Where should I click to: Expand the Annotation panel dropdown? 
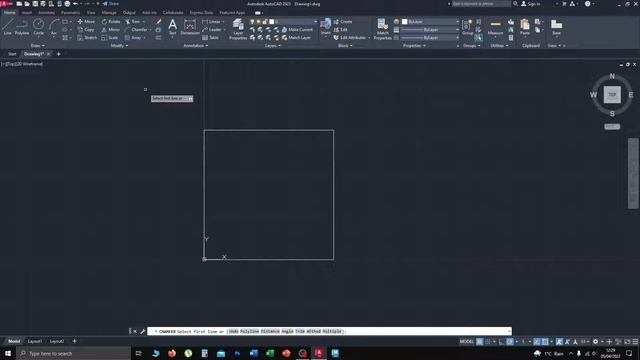(196, 46)
